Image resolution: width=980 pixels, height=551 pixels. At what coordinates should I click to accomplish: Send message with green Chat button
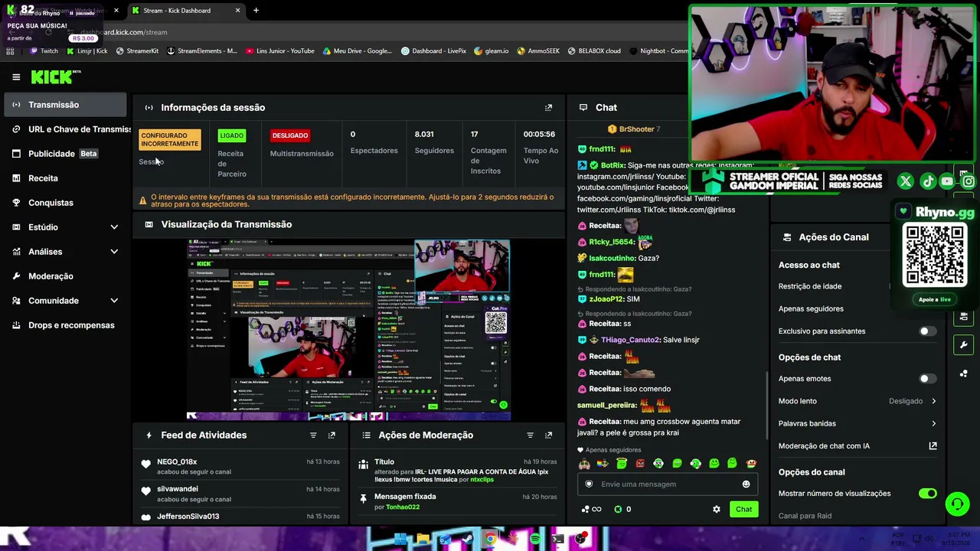743,510
